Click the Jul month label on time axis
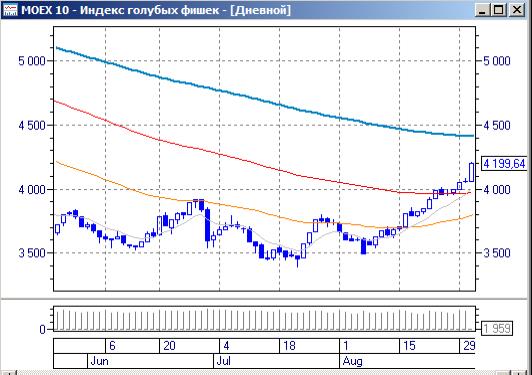The width and height of the screenshot is (532, 375). tap(224, 361)
